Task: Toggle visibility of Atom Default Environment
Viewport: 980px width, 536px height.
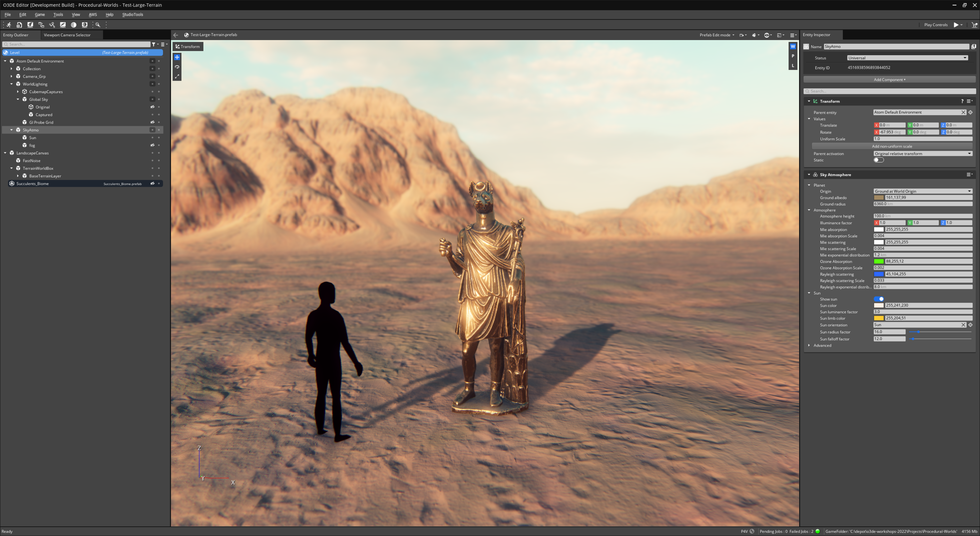Action: (152, 61)
